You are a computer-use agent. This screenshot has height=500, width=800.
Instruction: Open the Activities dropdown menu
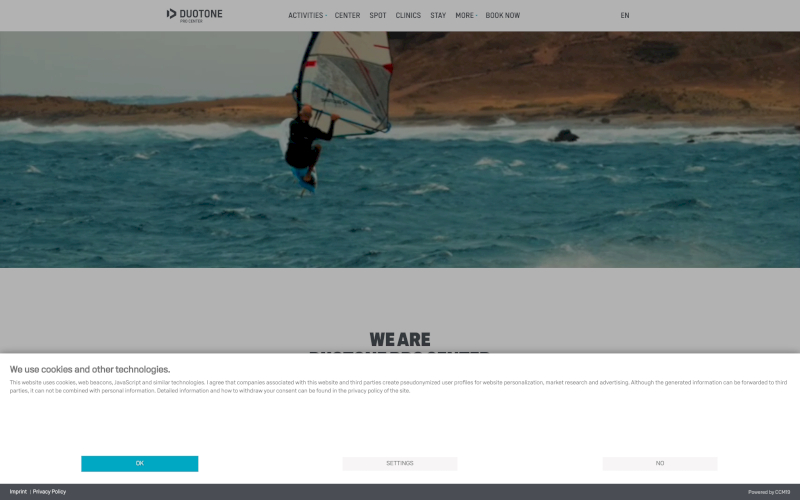(307, 15)
